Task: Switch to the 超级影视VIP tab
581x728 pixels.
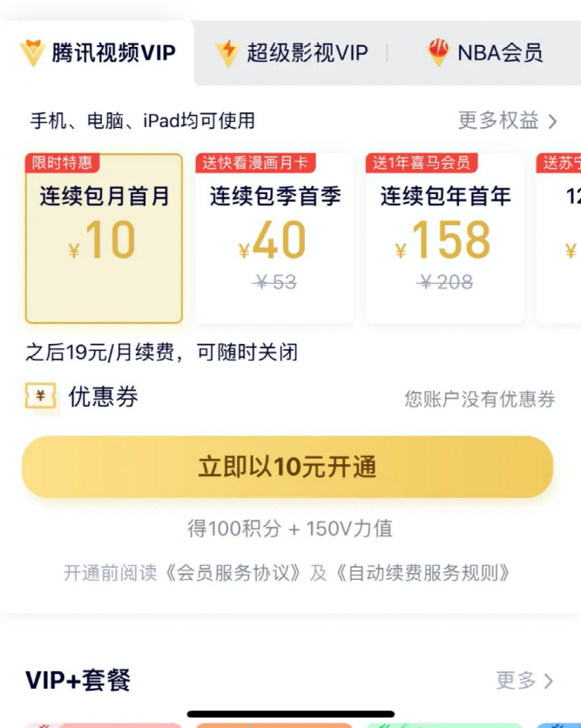Action: click(x=294, y=51)
